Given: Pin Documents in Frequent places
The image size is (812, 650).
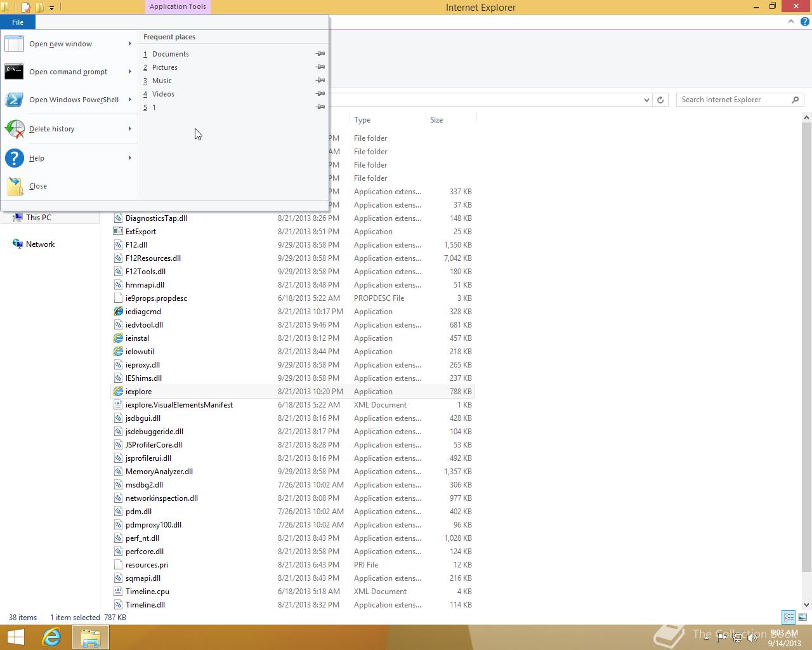Looking at the screenshot, I should pos(320,54).
